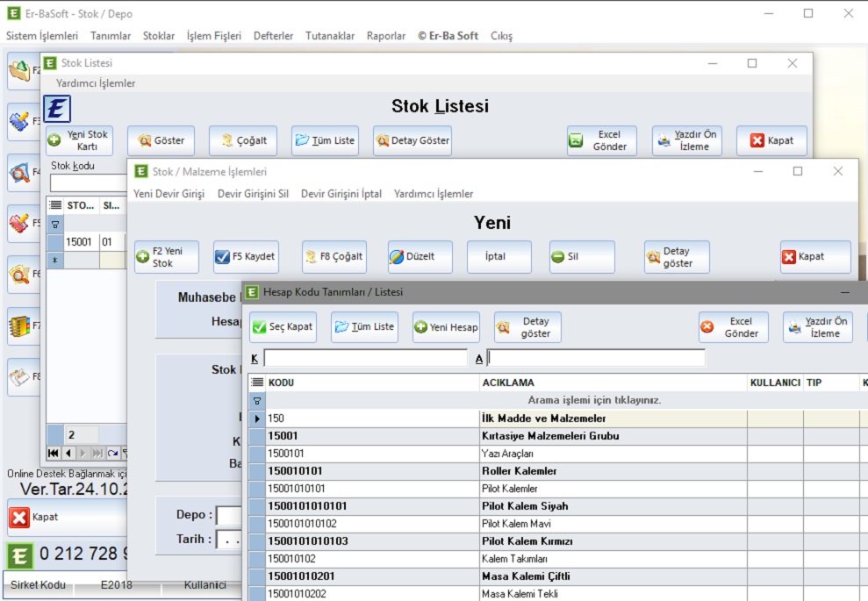Go to first record in Stok Listesi navigator
This screenshot has height=601, width=868.
click(54, 454)
